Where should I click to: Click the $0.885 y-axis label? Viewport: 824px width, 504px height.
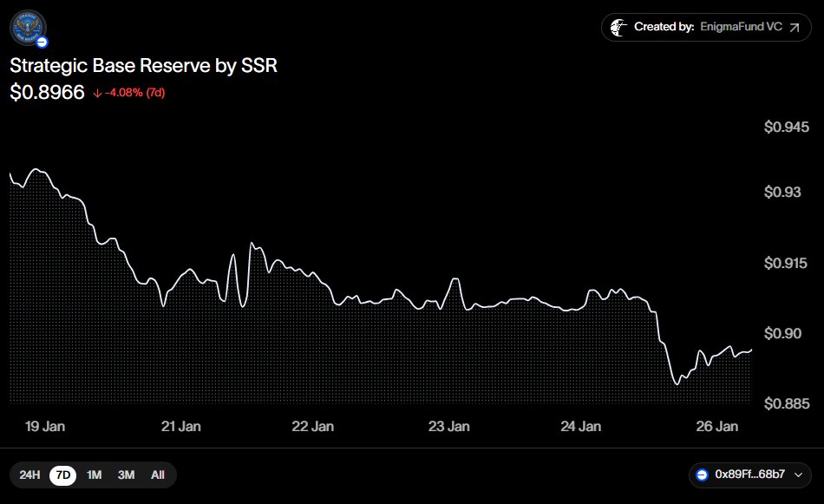click(787, 403)
